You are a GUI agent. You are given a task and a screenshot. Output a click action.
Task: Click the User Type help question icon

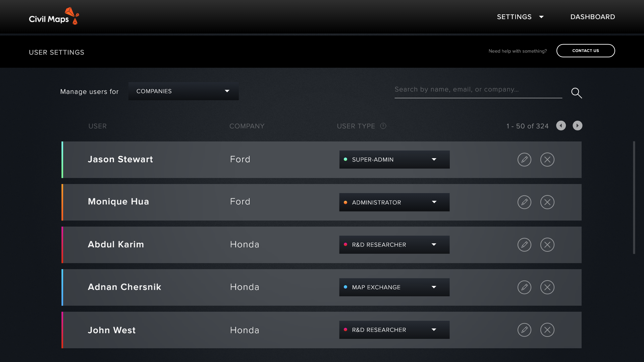[x=383, y=126]
